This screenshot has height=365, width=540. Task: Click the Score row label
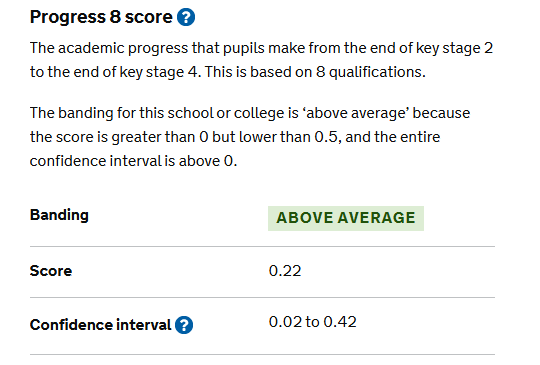coord(51,271)
